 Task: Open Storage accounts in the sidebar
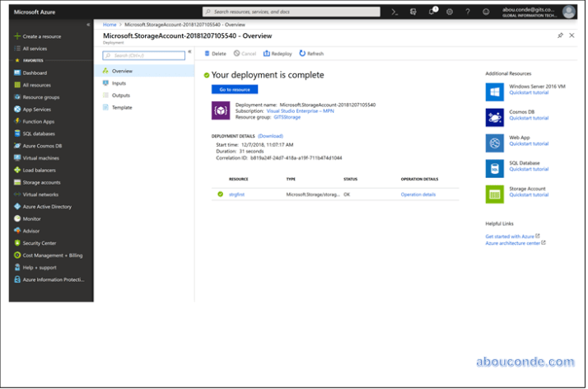(x=41, y=182)
